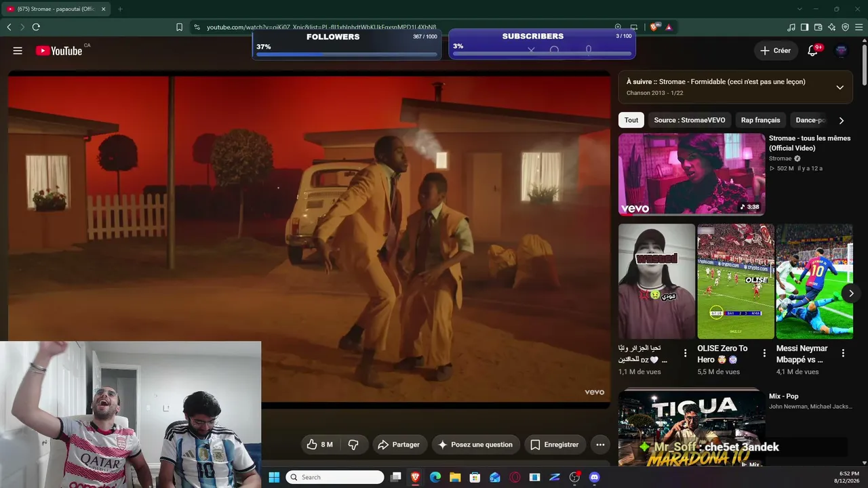Expand the À suivre playlist panel
The height and width of the screenshot is (488, 868).
coord(840,87)
